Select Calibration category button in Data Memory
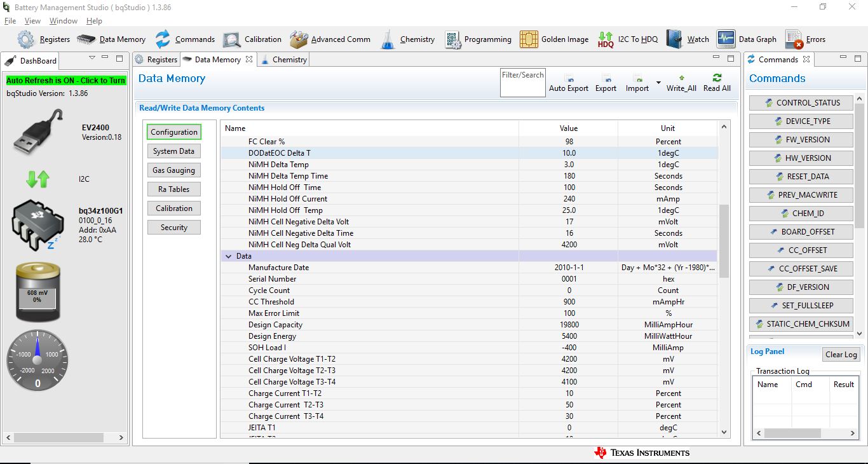868x464 pixels. pos(174,208)
